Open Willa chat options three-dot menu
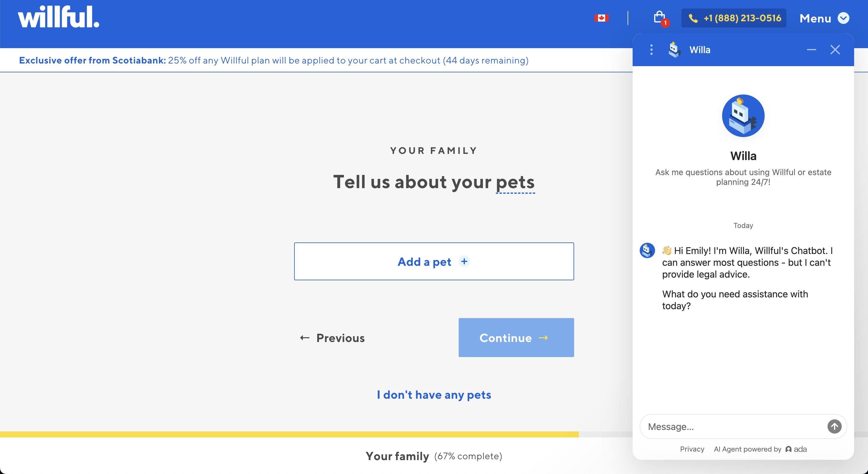 (x=651, y=50)
